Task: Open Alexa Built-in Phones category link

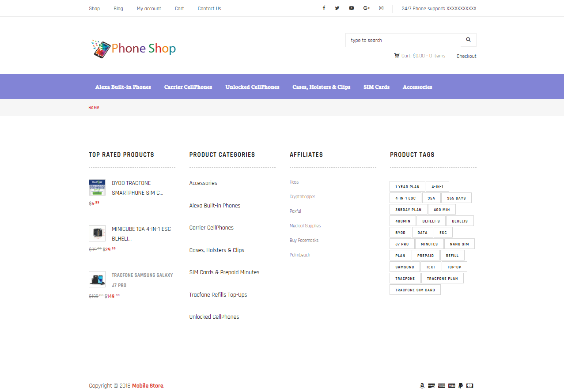Action: (x=215, y=205)
